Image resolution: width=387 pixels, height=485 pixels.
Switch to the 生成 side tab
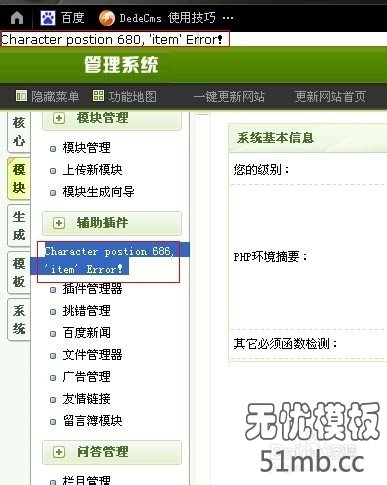click(x=19, y=226)
